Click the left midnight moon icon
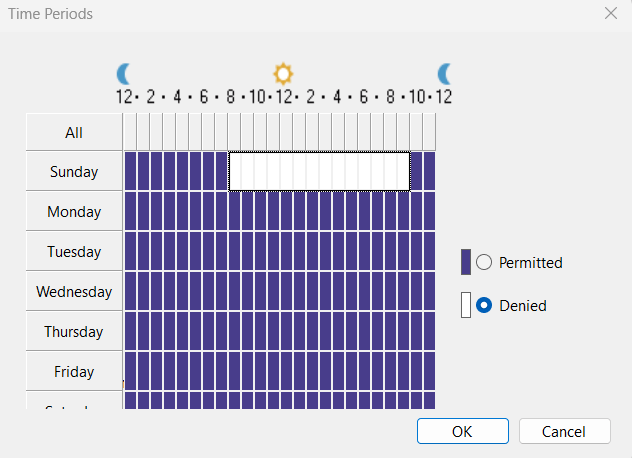Image resolution: width=632 pixels, height=458 pixels. click(x=125, y=73)
